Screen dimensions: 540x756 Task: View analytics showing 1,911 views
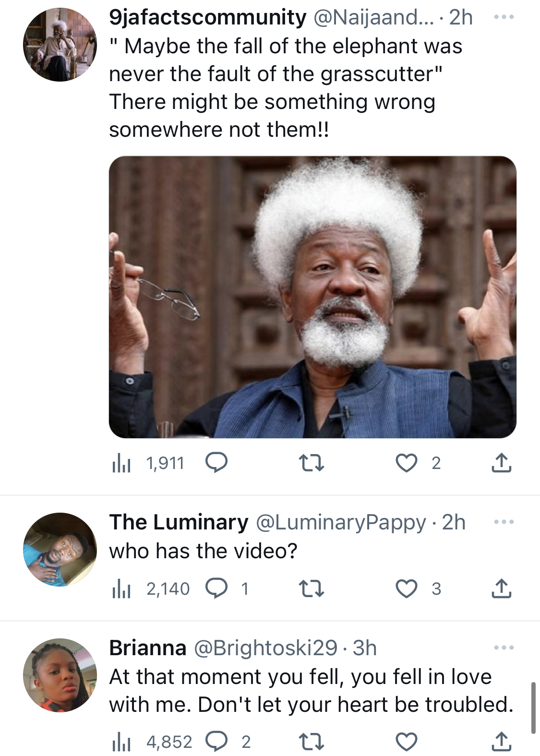coord(148,463)
